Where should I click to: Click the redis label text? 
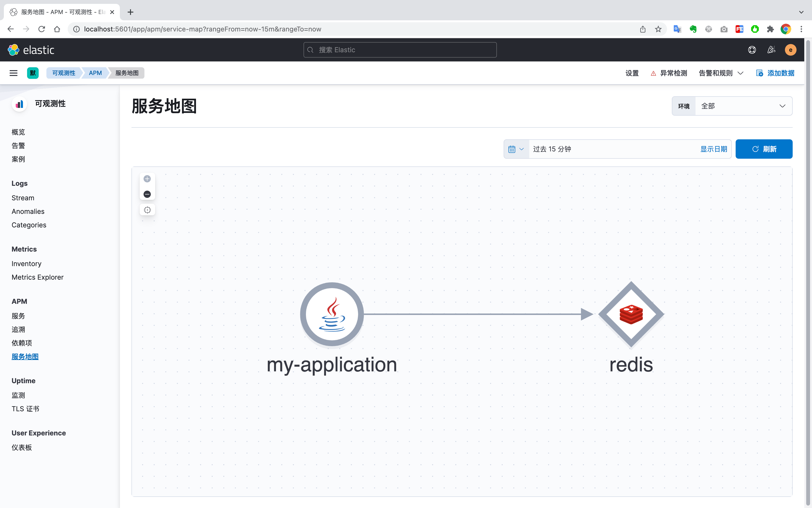pyautogui.click(x=631, y=365)
